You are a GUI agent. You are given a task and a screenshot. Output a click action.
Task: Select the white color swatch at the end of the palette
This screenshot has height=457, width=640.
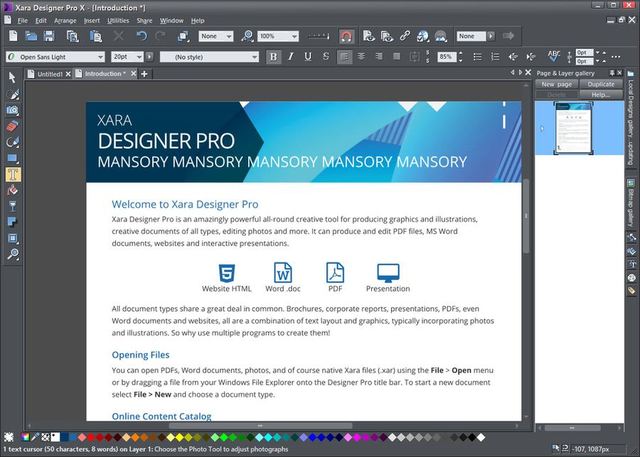[x=481, y=437]
